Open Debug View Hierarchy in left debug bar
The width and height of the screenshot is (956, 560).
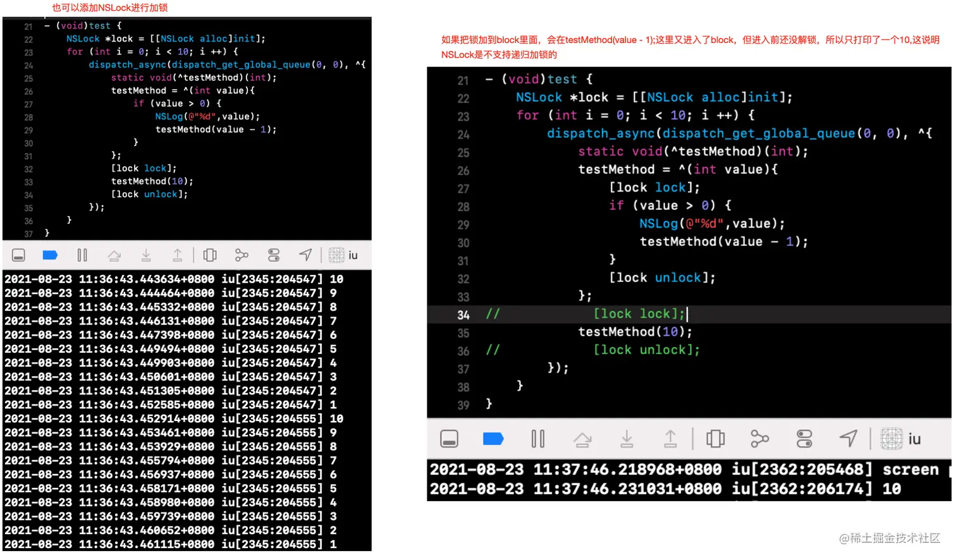[x=210, y=255]
